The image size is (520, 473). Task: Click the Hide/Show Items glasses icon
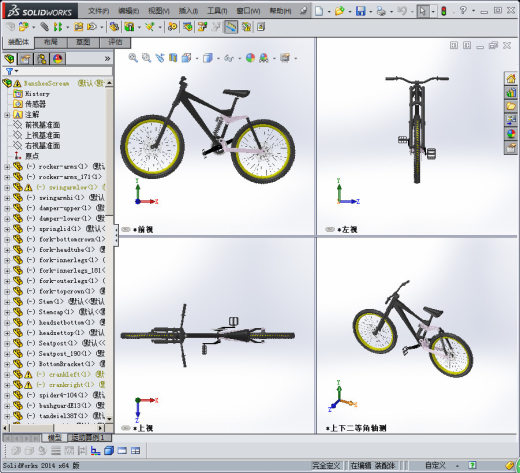(229, 58)
